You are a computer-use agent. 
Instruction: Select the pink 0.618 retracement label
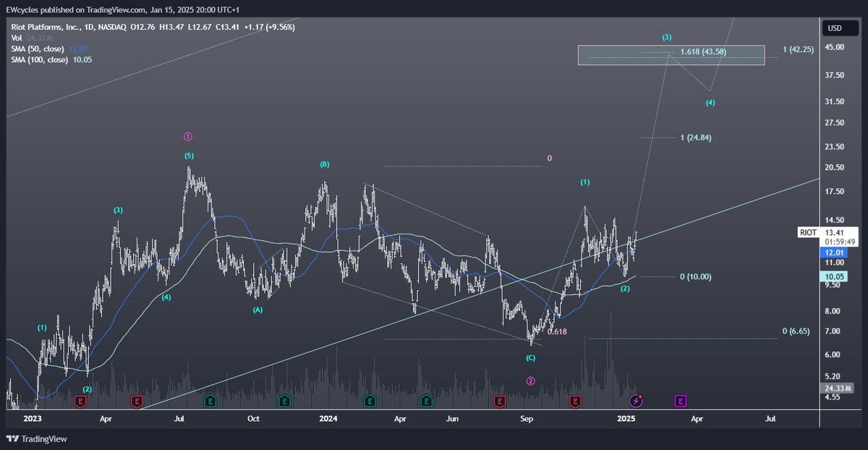[x=557, y=331]
